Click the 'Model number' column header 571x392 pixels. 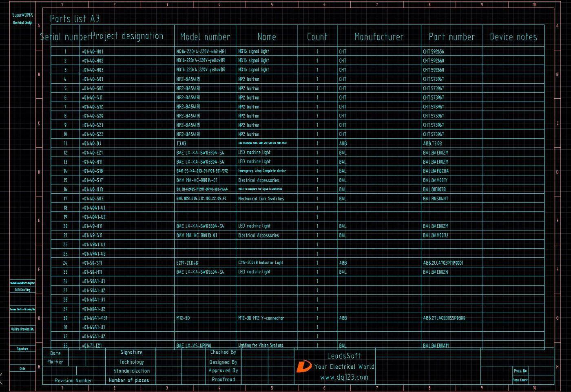coord(205,37)
